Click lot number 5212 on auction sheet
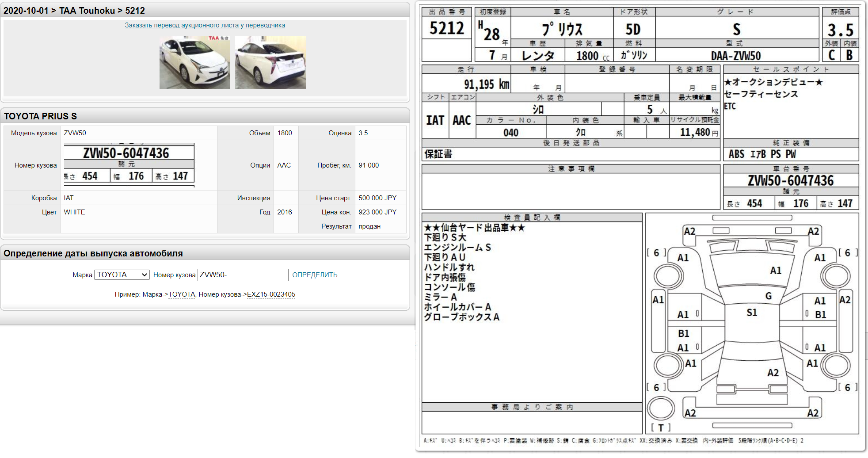The image size is (868, 458). coord(447,28)
